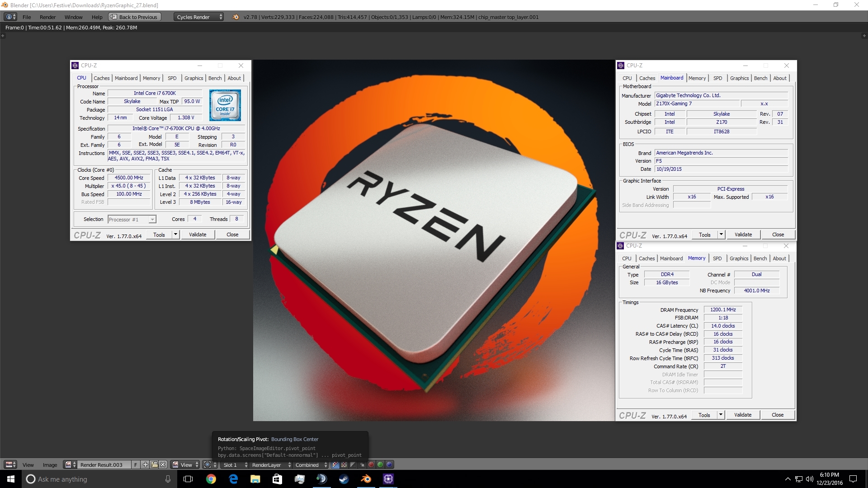The height and width of the screenshot is (488, 868).
Task: Click the Steam icon in taskbar
Action: click(344, 479)
